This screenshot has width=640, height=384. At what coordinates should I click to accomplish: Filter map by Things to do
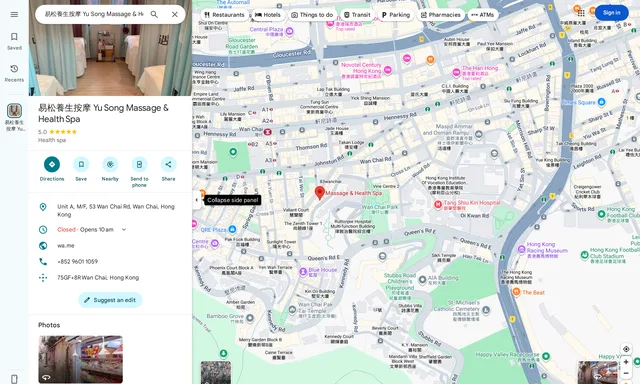tap(312, 15)
